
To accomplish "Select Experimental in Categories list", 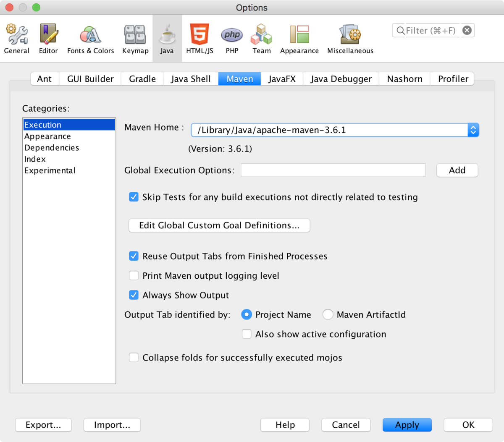I will 69,170.
